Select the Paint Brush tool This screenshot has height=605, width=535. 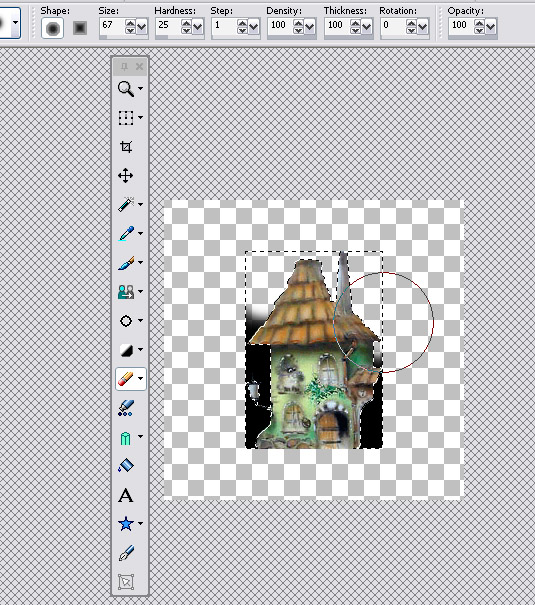[126, 263]
